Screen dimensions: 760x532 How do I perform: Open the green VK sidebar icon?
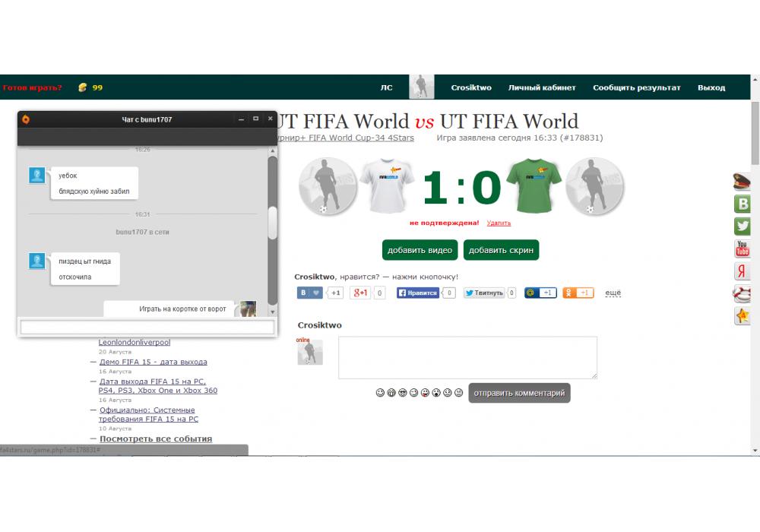coord(742,204)
